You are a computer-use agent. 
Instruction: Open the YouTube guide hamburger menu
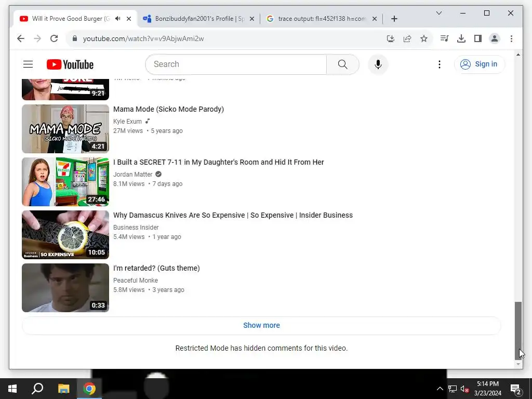pyautogui.click(x=28, y=64)
